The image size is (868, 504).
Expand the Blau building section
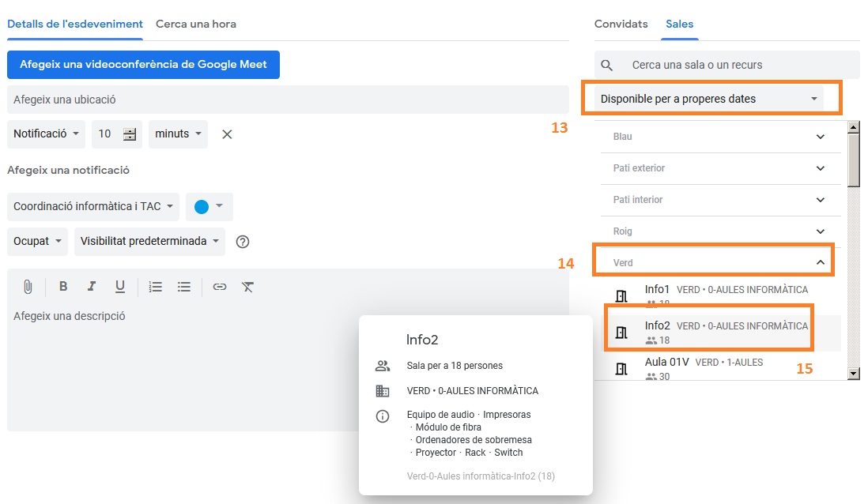click(x=720, y=137)
